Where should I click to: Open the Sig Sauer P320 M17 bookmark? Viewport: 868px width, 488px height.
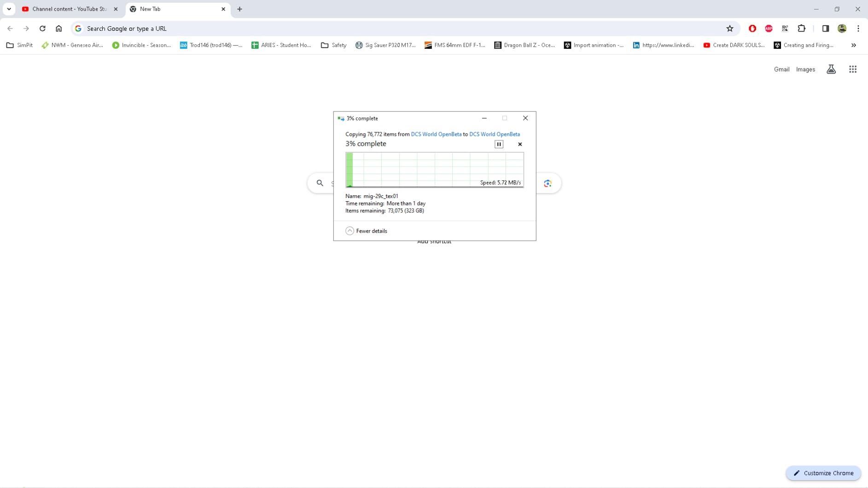point(386,45)
